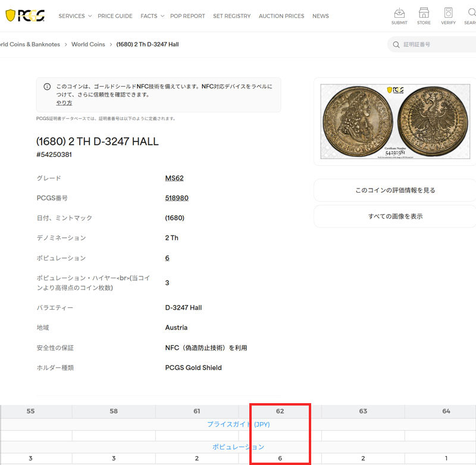Screen dimensions: 476x465
Task: Open the Price Guide menu item
Action: point(115,16)
